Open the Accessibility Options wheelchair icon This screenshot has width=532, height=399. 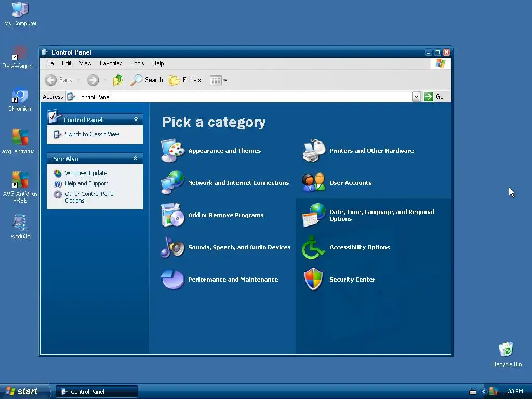(314, 247)
